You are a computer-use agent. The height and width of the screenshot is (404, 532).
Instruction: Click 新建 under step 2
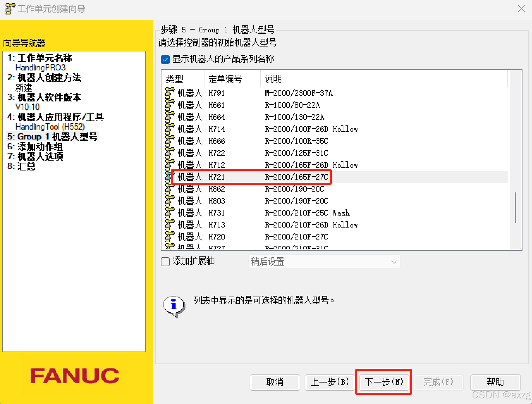24,87
